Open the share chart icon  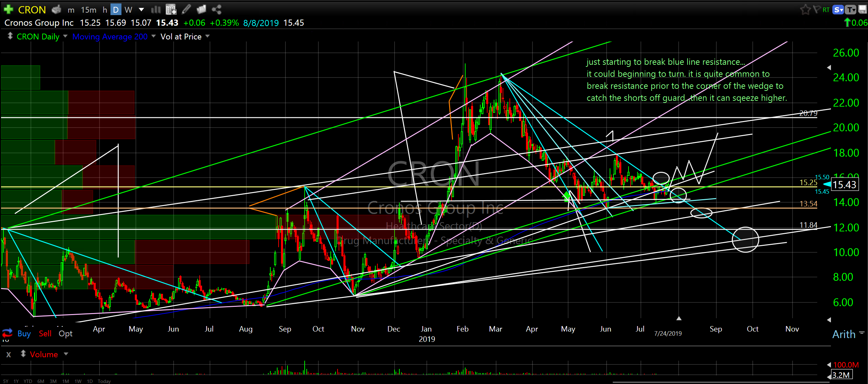click(216, 9)
